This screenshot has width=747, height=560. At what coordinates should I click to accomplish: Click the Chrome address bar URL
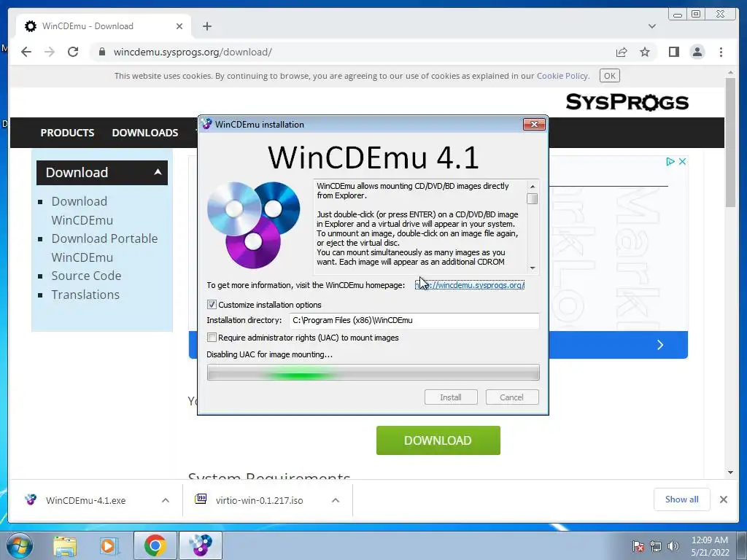pos(193,52)
